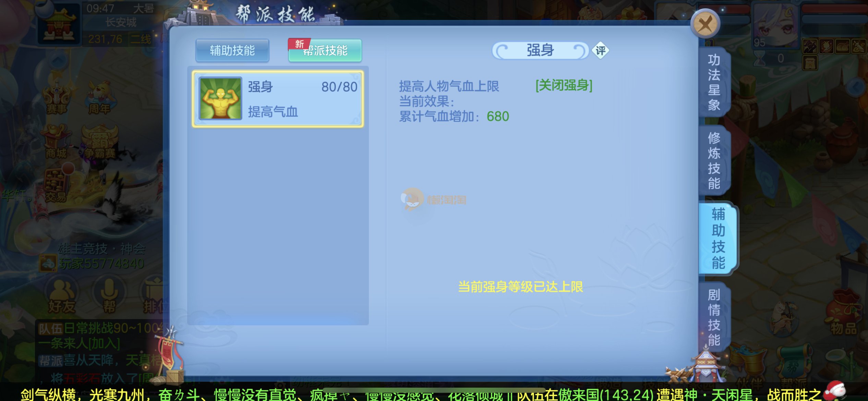This screenshot has height=401, width=868.
Task: Click the [加入] team join link
Action: (x=104, y=343)
